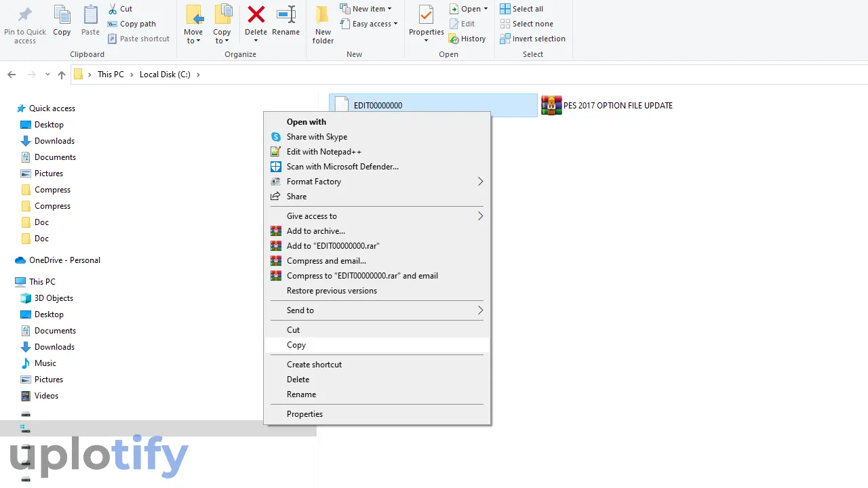
Task: Choose Add to archive...
Action: click(x=376, y=231)
